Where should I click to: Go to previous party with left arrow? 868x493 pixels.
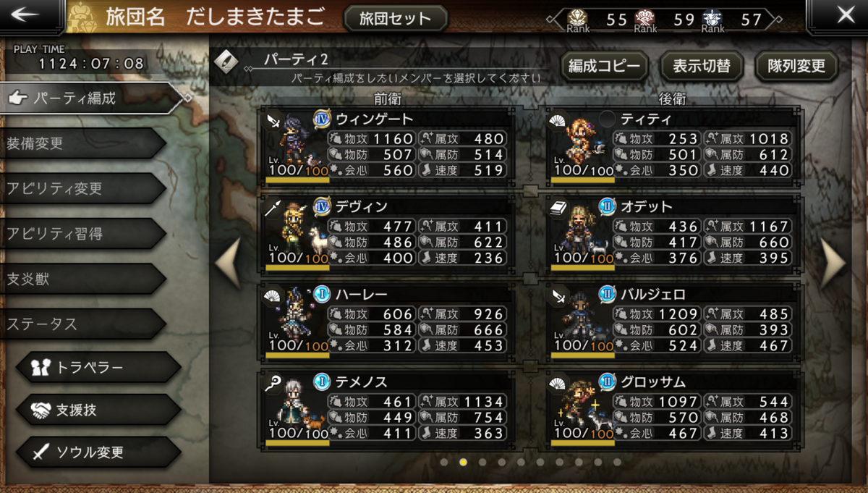(229, 263)
